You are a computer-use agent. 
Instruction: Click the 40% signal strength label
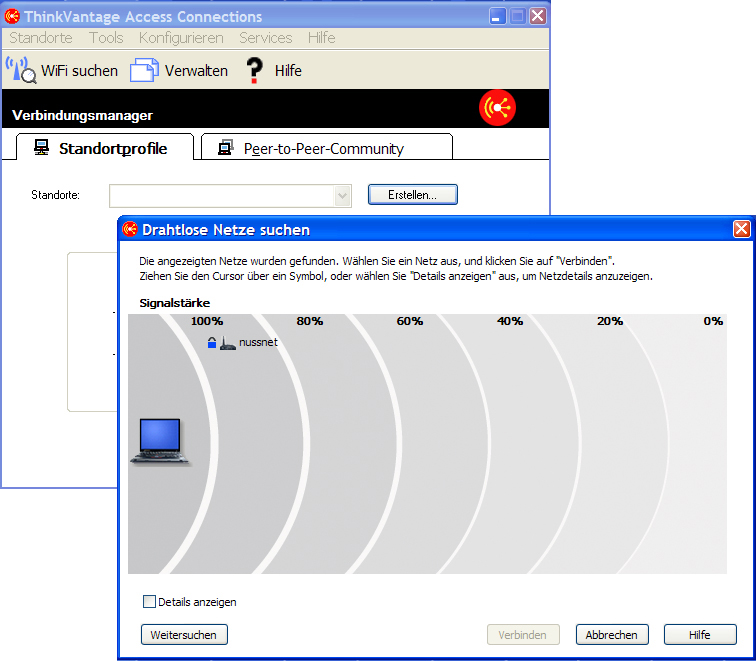(x=510, y=321)
